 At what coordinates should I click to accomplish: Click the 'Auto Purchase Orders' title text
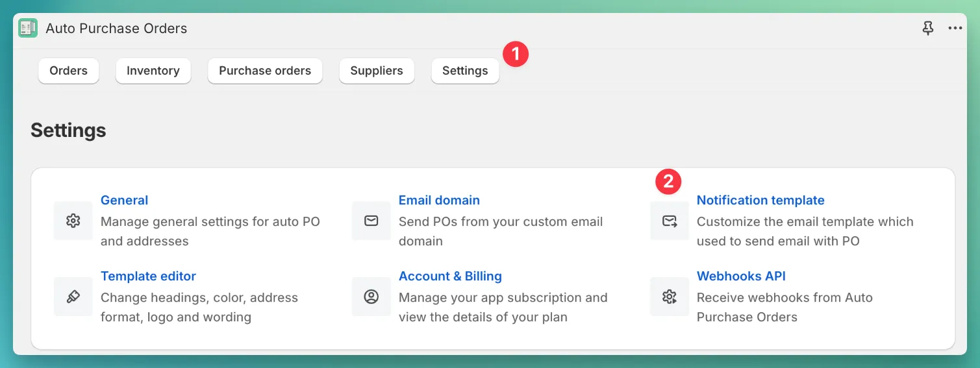point(116,29)
